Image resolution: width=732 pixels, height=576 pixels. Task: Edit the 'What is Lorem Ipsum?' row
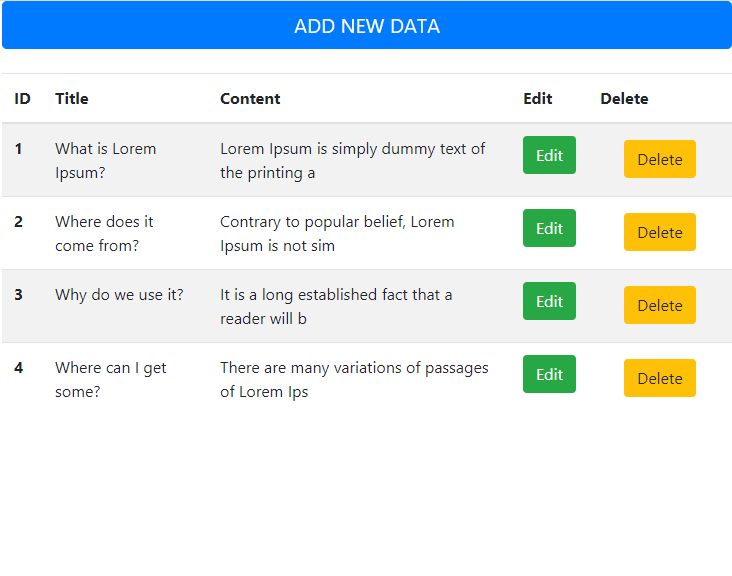(x=549, y=155)
